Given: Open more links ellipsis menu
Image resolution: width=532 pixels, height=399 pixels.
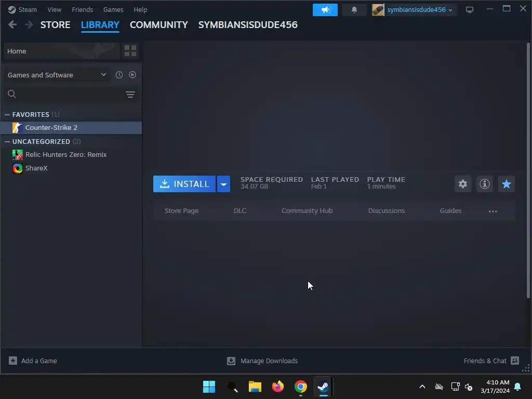Looking at the screenshot, I should 493,211.
